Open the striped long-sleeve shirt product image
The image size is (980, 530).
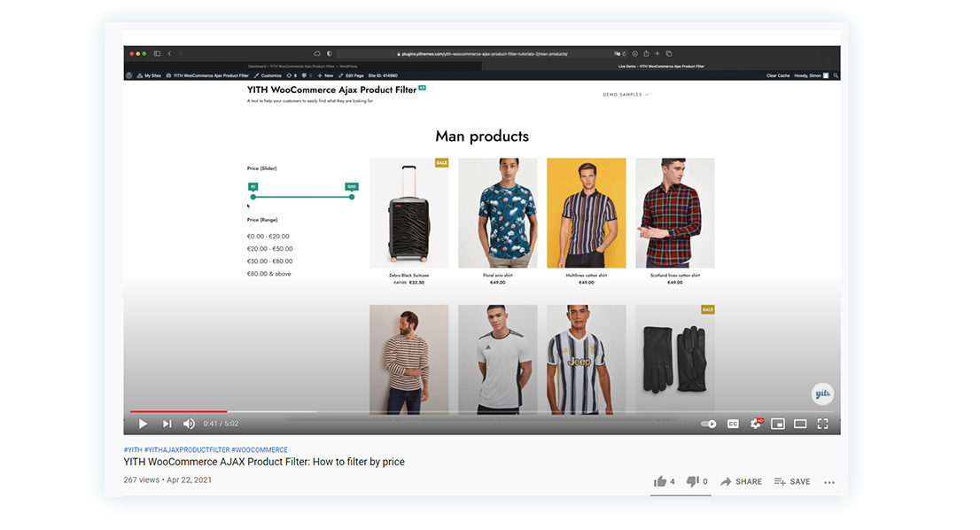tap(408, 359)
